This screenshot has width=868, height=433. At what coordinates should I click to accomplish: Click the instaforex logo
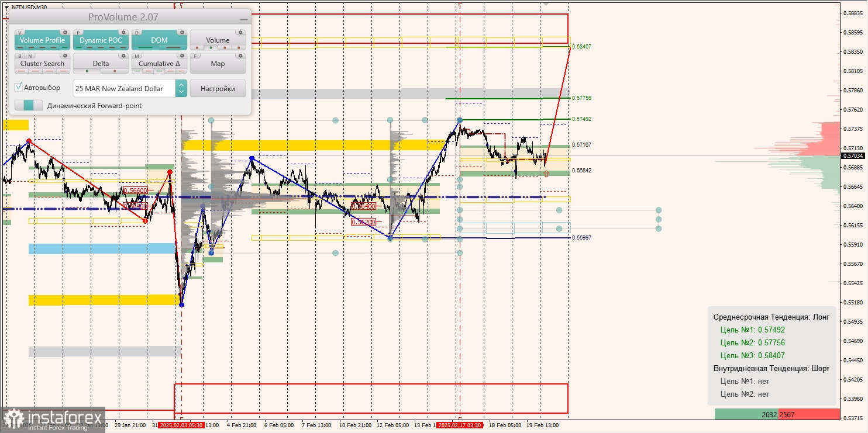pyautogui.click(x=53, y=420)
